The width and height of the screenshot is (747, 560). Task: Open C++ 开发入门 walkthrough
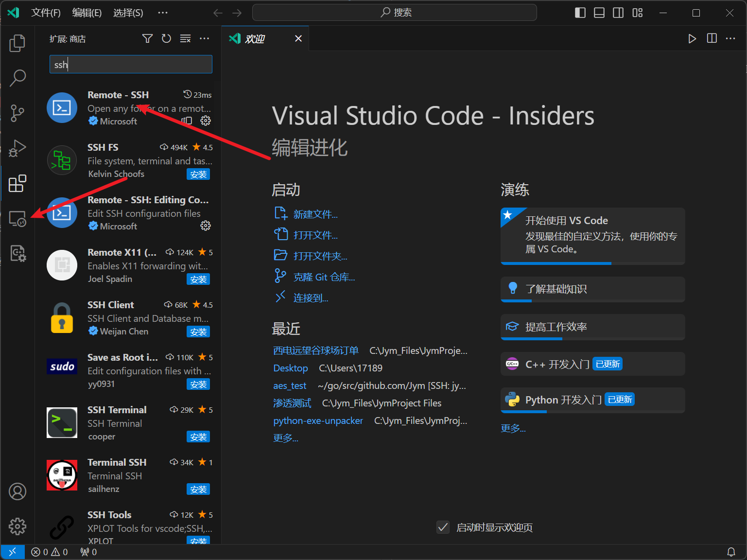click(592, 364)
